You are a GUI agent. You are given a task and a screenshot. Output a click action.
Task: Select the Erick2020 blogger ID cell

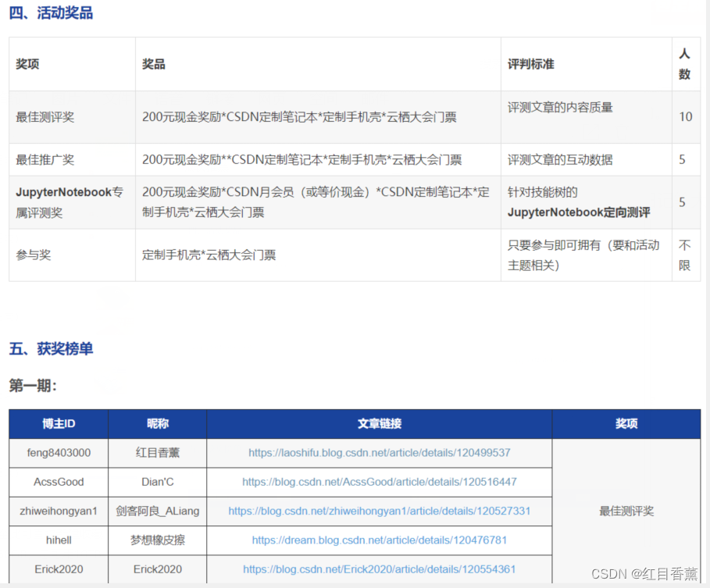tap(59, 569)
